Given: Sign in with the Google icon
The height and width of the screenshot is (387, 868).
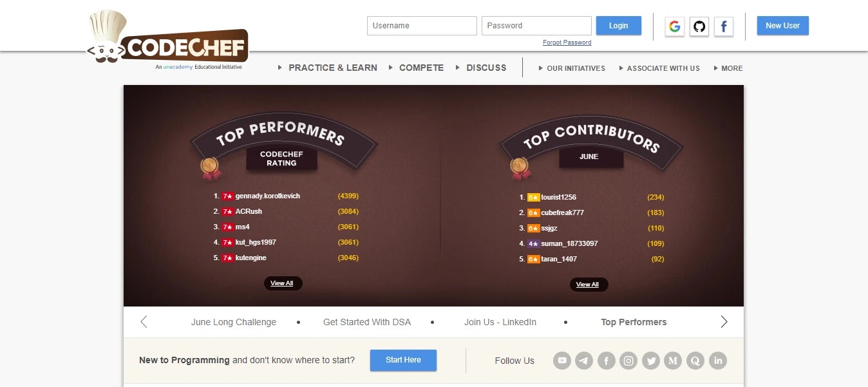Looking at the screenshot, I should pyautogui.click(x=675, y=26).
